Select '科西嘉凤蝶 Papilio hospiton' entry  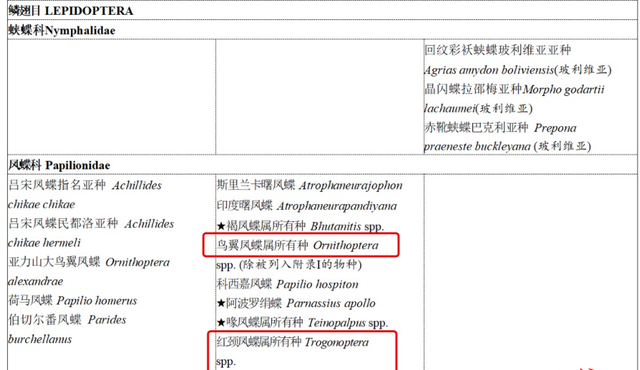[x=287, y=284]
